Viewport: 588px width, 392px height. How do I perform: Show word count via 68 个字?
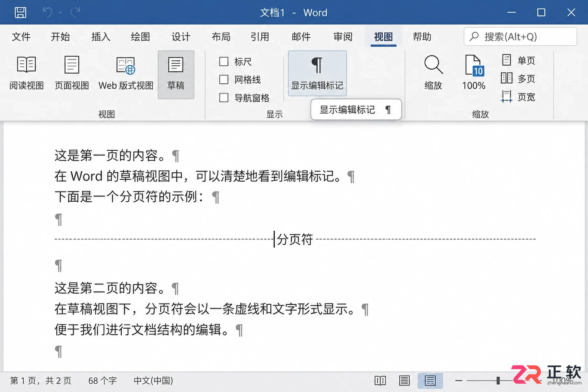tap(102, 381)
